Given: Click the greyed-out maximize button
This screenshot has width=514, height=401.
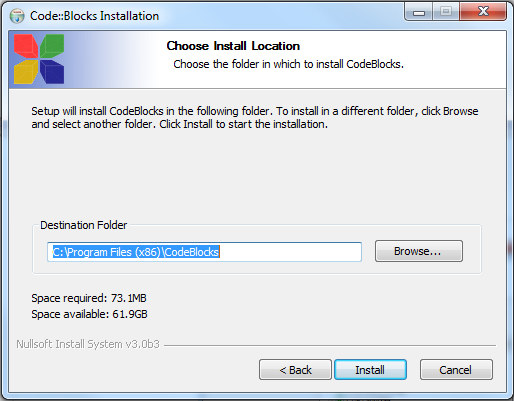Looking at the screenshot, I should [446, 12].
